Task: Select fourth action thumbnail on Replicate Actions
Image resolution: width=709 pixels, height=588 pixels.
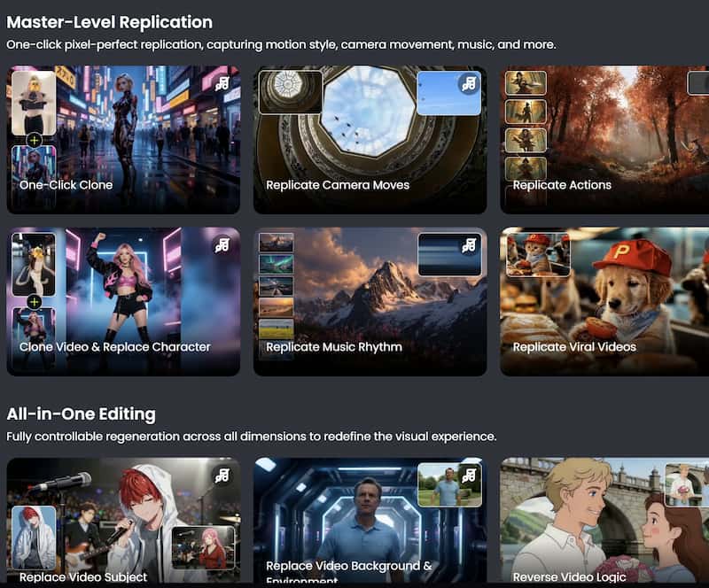Action: tap(526, 169)
